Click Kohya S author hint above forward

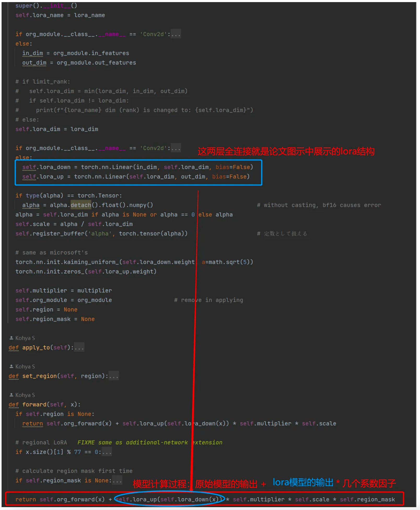coord(25,395)
